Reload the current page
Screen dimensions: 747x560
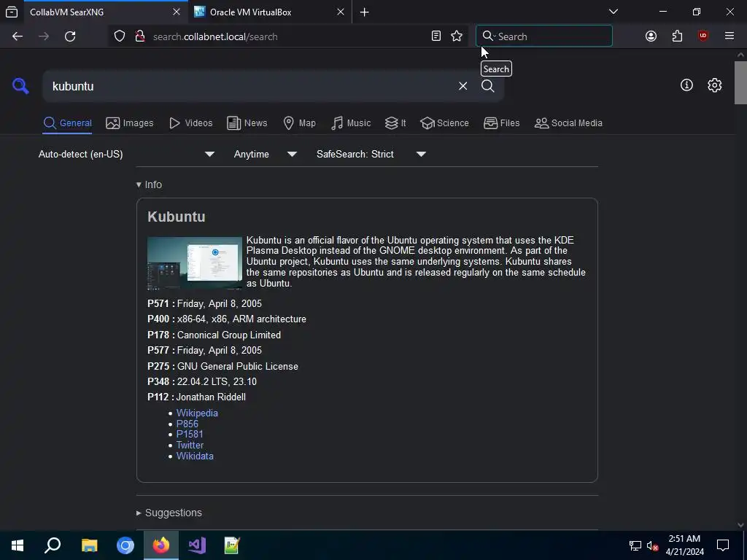70,36
